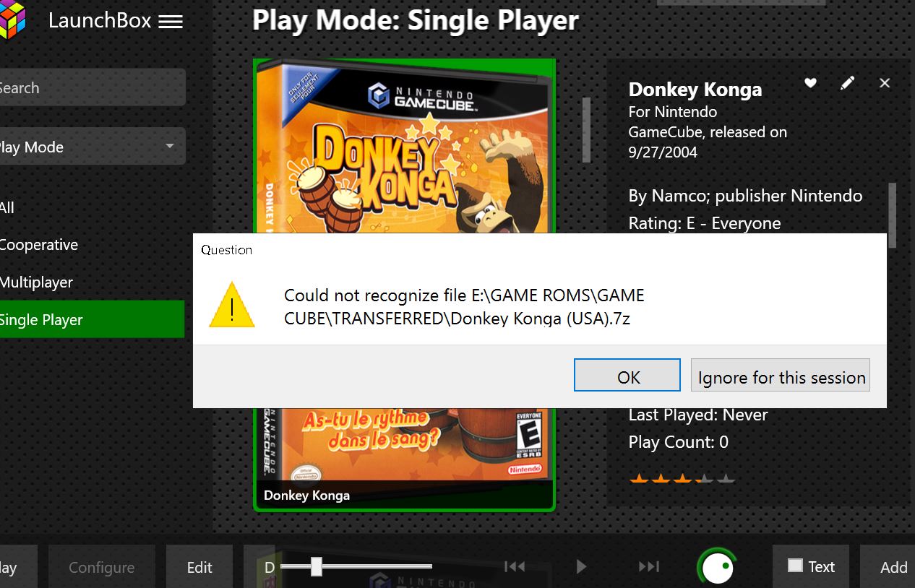The width and height of the screenshot is (915, 588).
Task: Select the All filter
Action: point(92,207)
